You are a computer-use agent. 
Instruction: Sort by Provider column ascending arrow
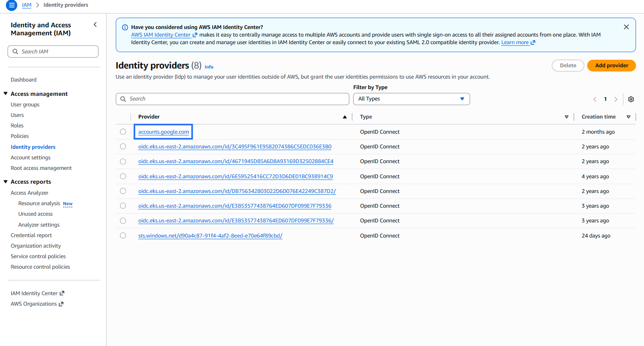345,117
